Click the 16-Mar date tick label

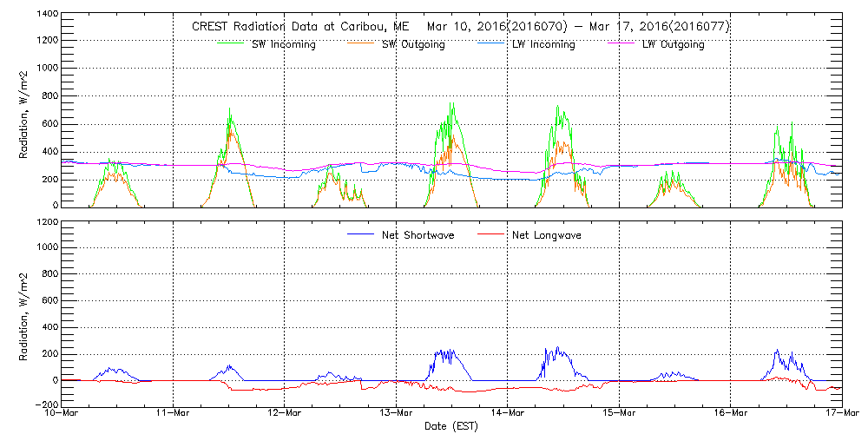[x=731, y=413]
